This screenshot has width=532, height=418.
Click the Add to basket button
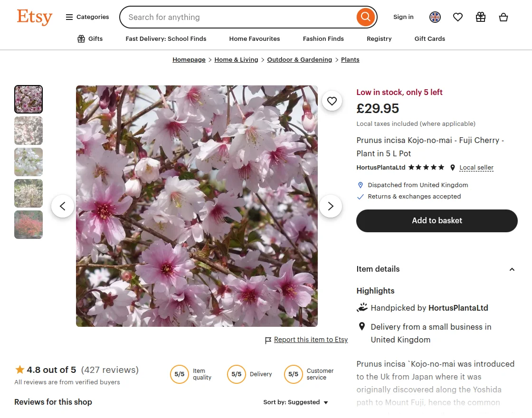coord(437,221)
